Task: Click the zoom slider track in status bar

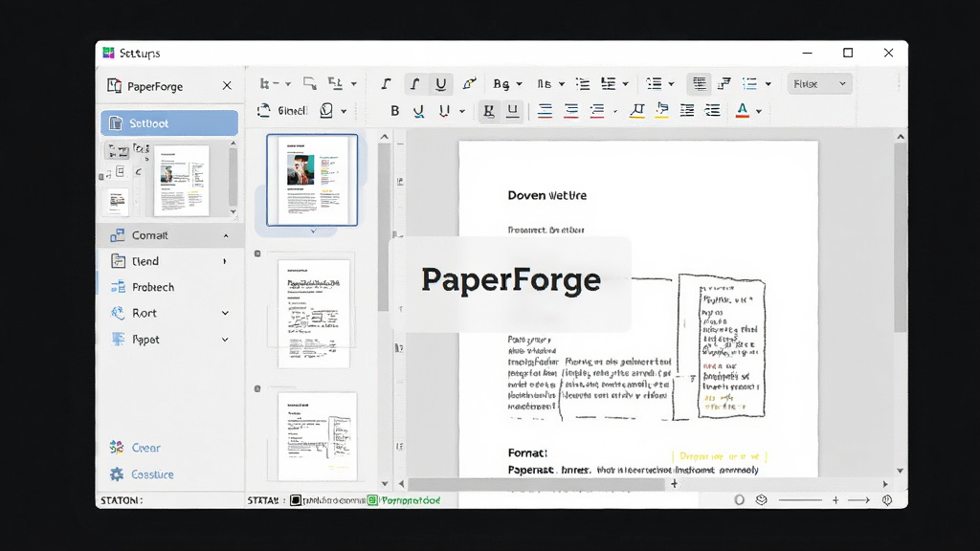Action: click(800, 499)
